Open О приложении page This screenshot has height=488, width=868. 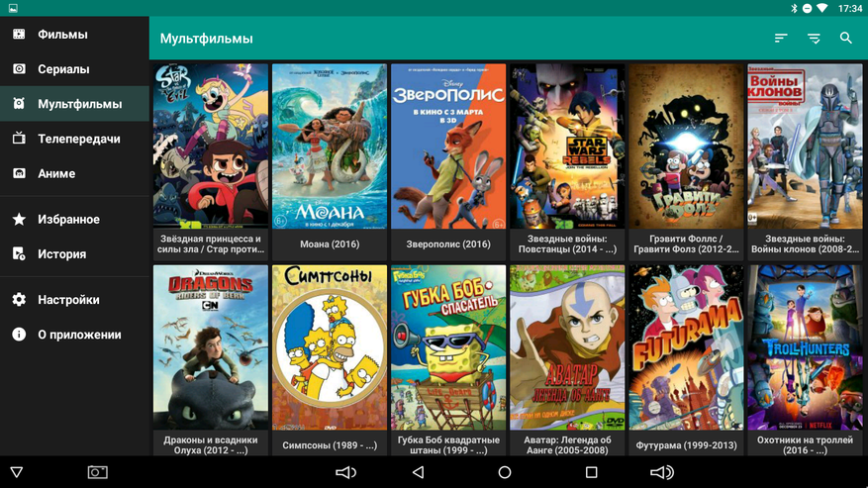[x=75, y=335]
